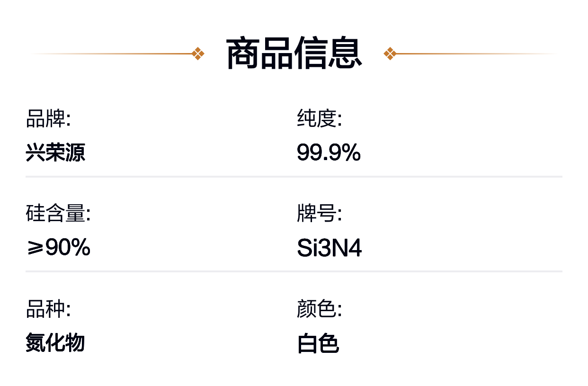Click the orange line left of the heading

[x=118, y=54]
